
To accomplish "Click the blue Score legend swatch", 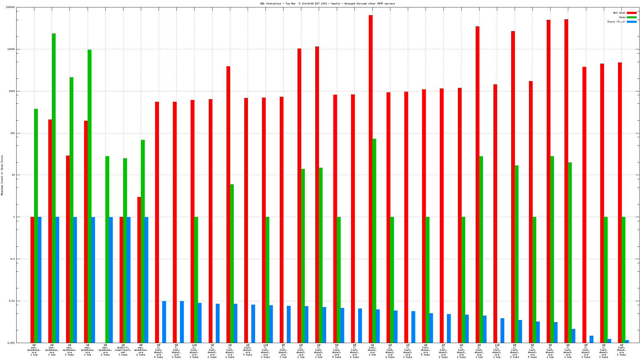I will [x=632, y=22].
